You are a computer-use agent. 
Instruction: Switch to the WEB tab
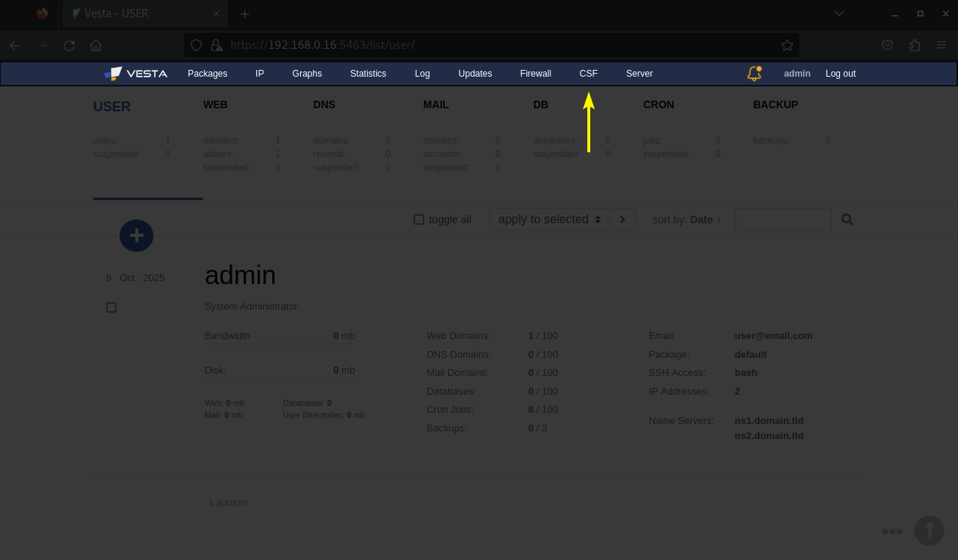pos(215,105)
